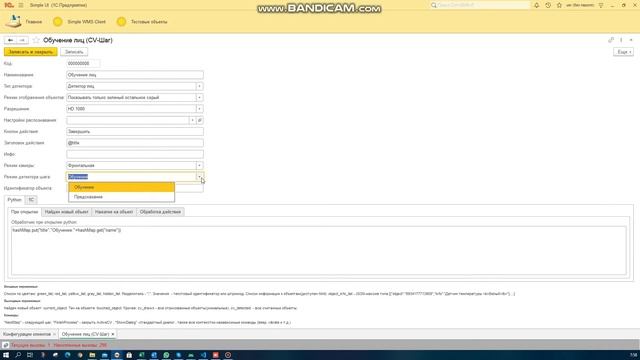Open the Обработка действия tab

pos(160,212)
